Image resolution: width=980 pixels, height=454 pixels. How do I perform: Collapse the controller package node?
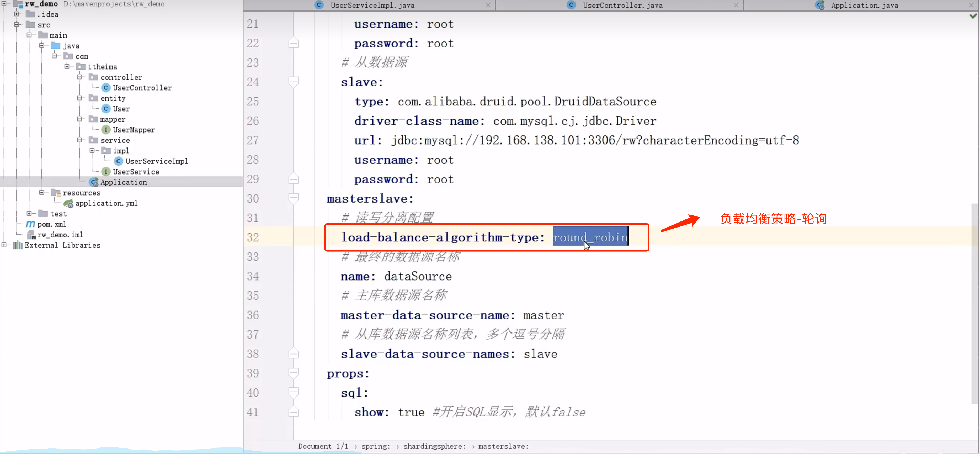coord(79,77)
